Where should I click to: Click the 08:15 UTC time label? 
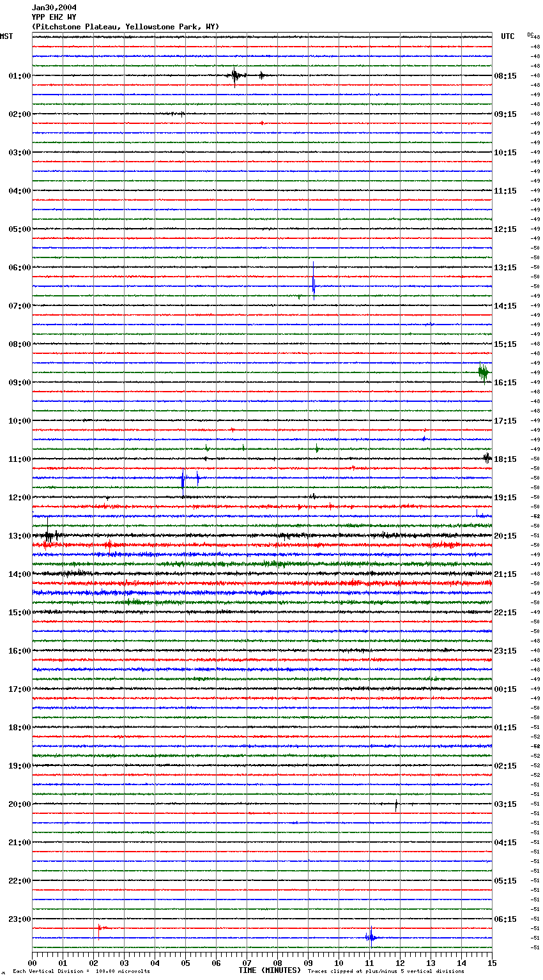pos(505,76)
